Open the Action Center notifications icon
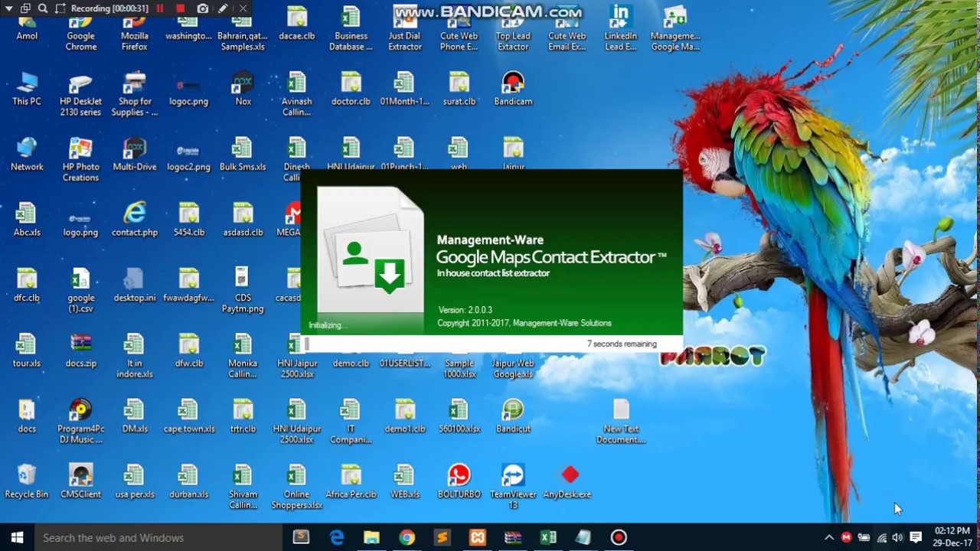 pyautogui.click(x=915, y=537)
